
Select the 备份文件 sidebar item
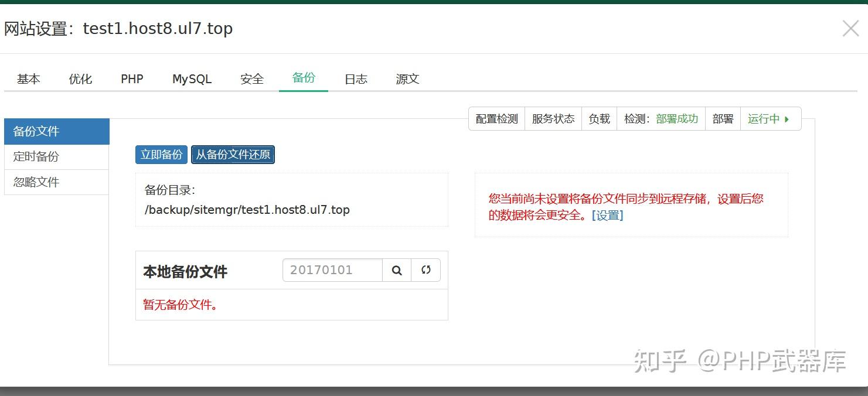coord(36,131)
